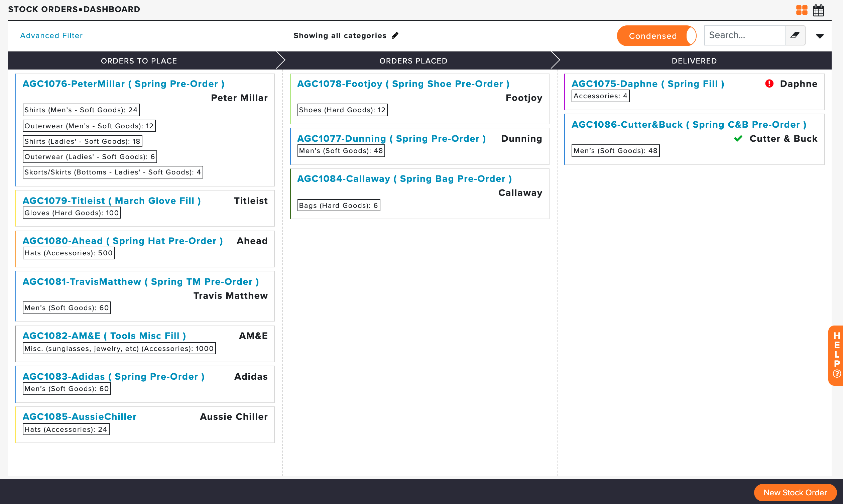Click the Callaway vendor name
The width and height of the screenshot is (843, 504).
coord(520,193)
